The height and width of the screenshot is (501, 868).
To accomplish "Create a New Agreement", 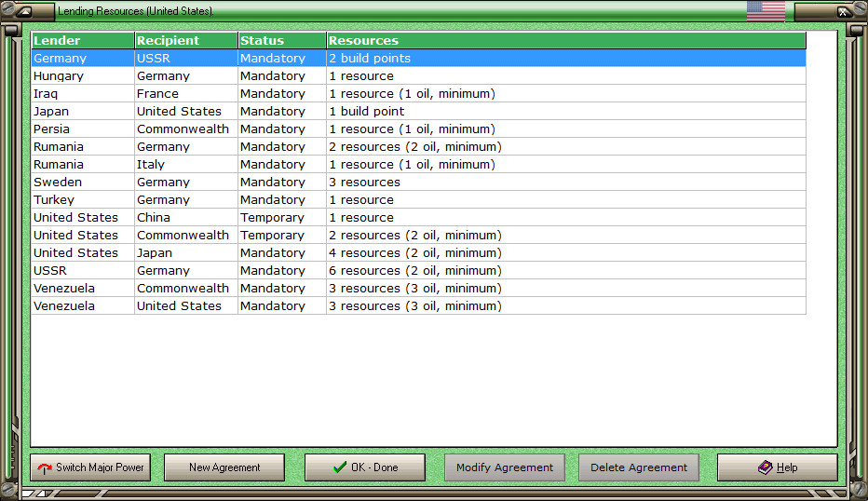I will pyautogui.click(x=224, y=467).
